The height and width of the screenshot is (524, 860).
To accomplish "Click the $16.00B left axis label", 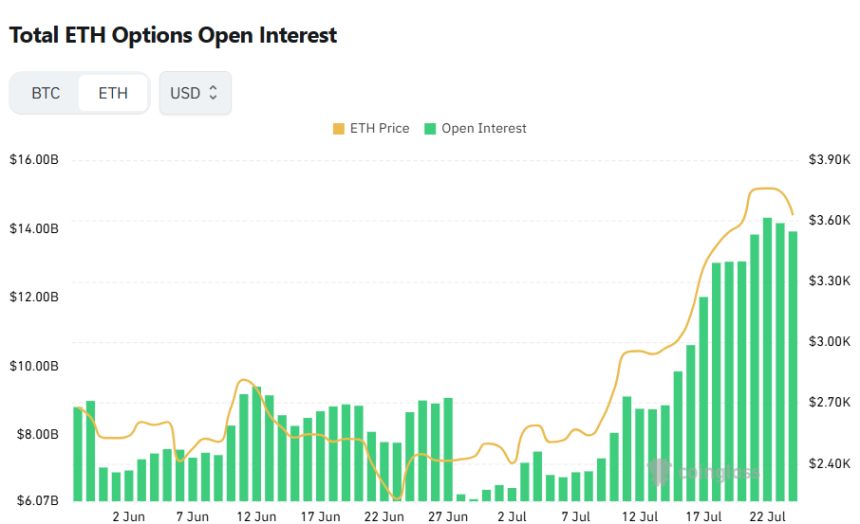I will tap(34, 160).
